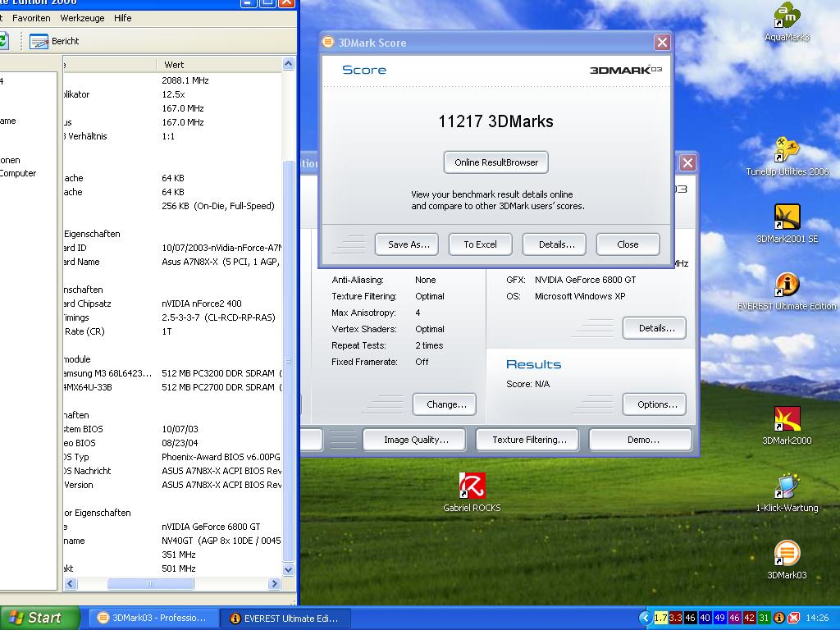The image size is (840, 630).
Task: Select the '351 MHz' GPU clock value
Action: coord(178,555)
